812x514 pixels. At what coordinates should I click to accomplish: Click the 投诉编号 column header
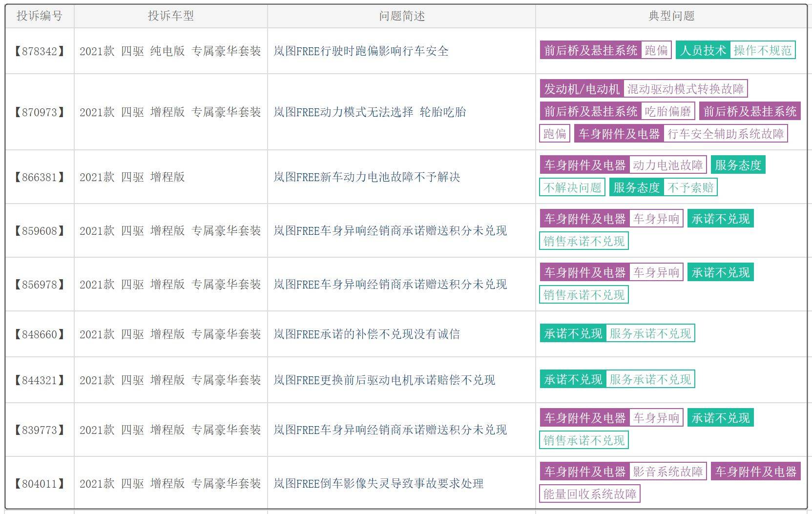coord(40,16)
